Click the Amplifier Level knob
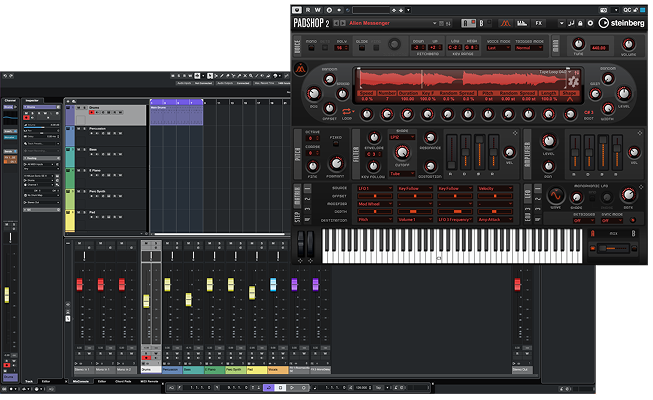This screenshot has height=400, width=653. (x=548, y=142)
